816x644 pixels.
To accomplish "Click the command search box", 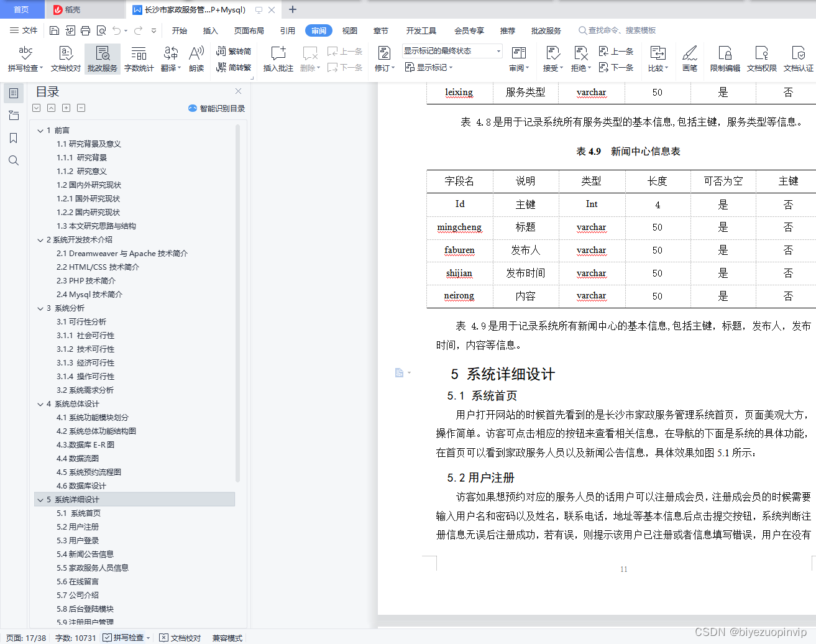I will coord(618,30).
